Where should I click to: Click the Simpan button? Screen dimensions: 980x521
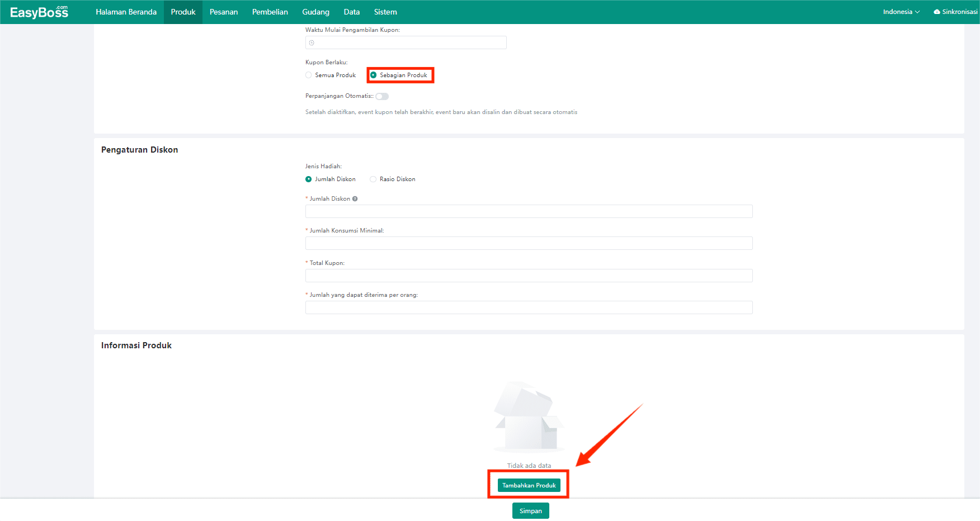[531, 511]
